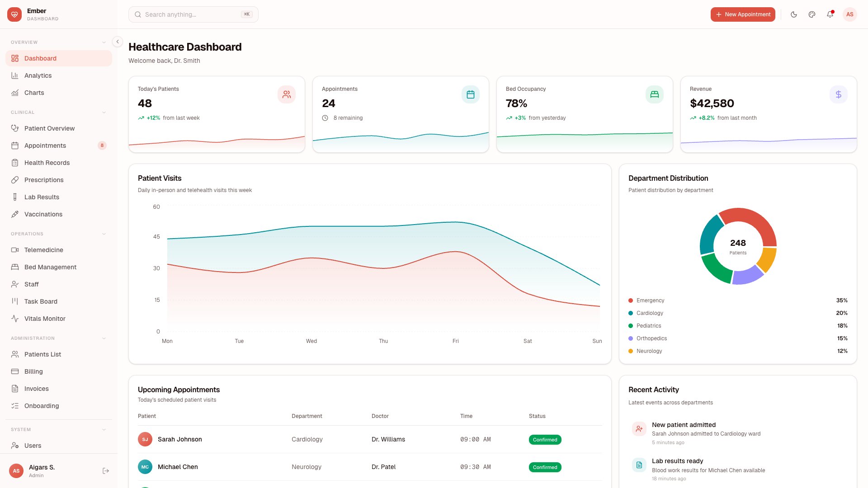This screenshot has width=868, height=488.
Task: Collapse the sidebar with the arrow button
Action: click(117, 41)
